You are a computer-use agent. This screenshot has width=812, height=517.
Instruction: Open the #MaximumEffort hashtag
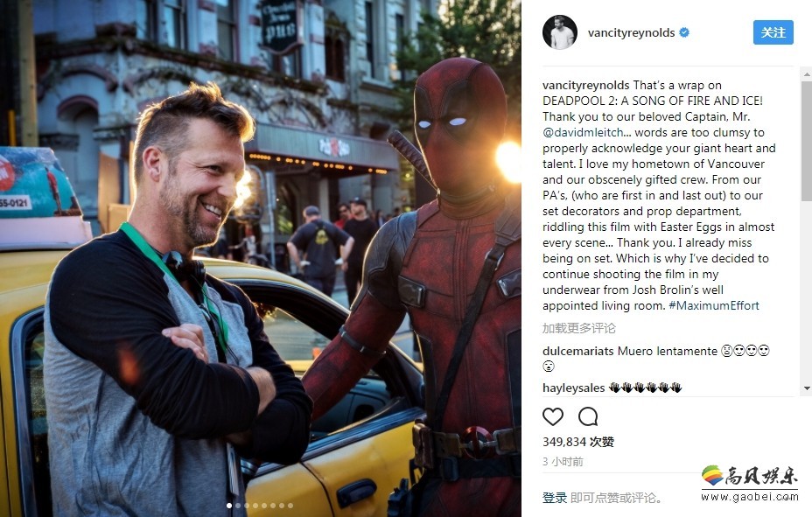714,305
